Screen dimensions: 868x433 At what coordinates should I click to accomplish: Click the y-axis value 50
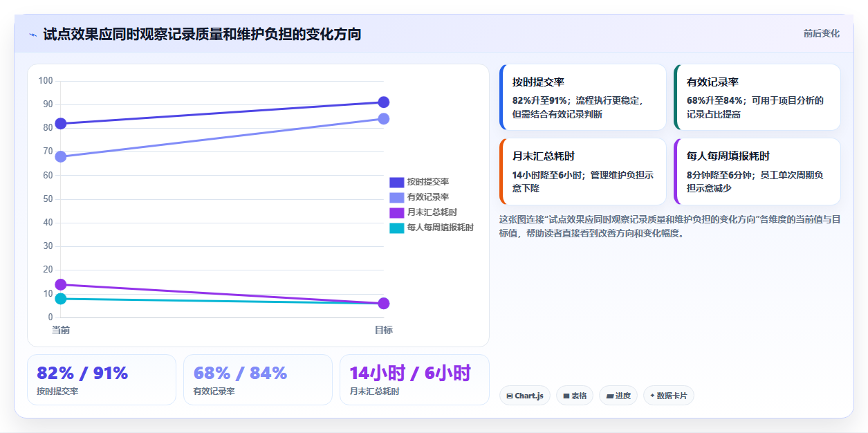48,199
